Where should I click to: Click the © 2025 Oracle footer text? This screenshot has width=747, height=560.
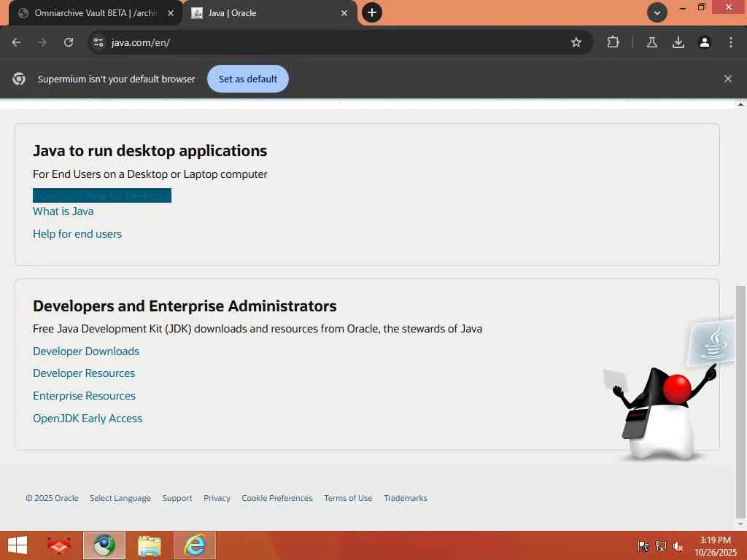[x=52, y=498]
